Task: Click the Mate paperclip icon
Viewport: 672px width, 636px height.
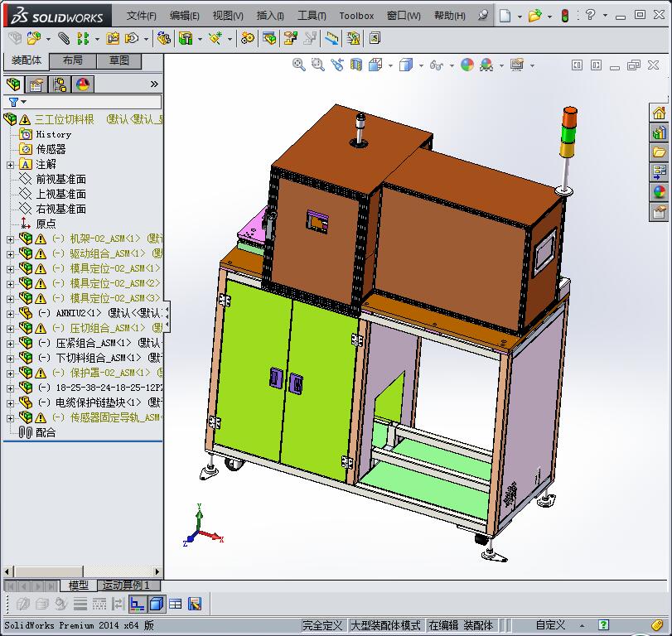Action: point(64,39)
